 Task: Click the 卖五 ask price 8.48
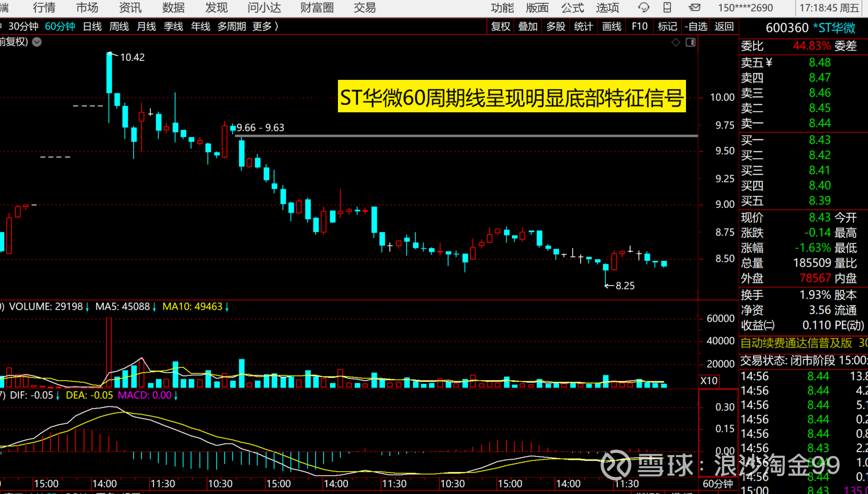point(820,62)
